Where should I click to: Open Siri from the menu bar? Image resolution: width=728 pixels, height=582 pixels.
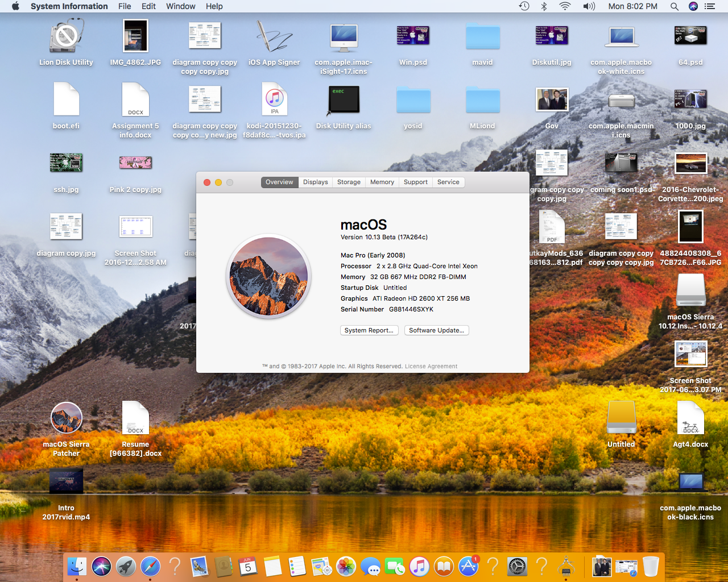(693, 6)
